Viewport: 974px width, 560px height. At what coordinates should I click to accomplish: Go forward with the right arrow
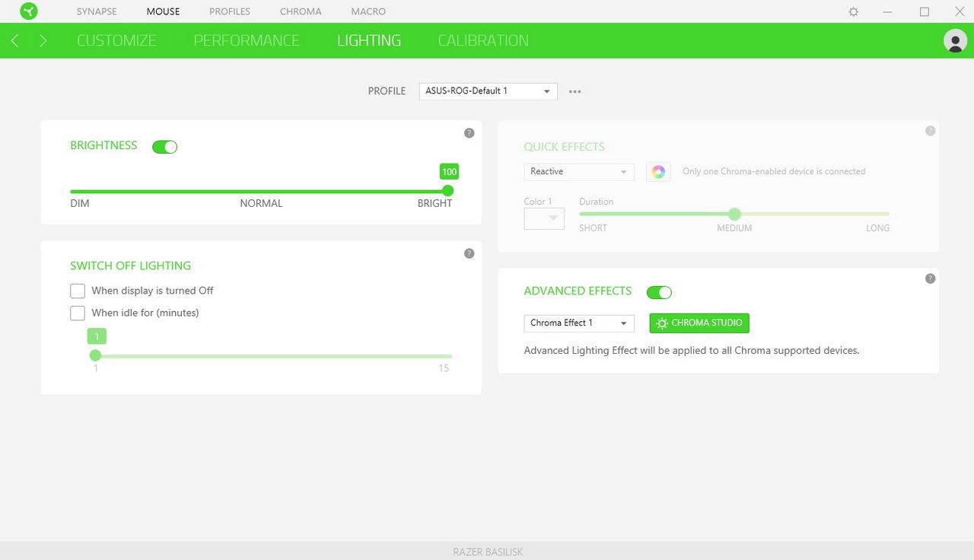point(43,40)
